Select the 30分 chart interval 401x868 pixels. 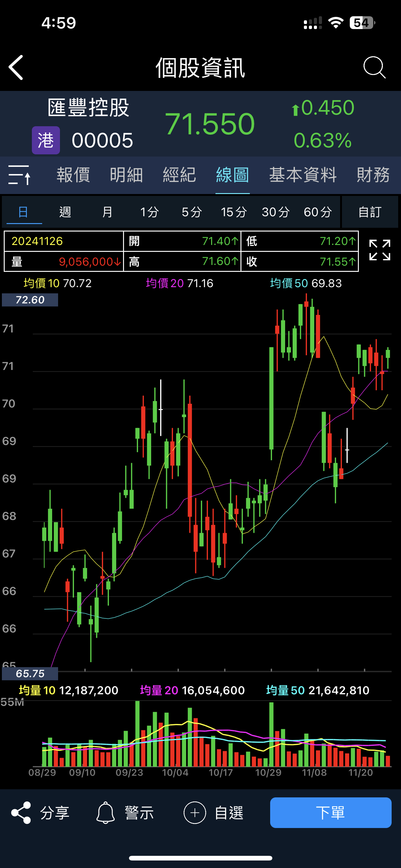pyautogui.click(x=276, y=212)
